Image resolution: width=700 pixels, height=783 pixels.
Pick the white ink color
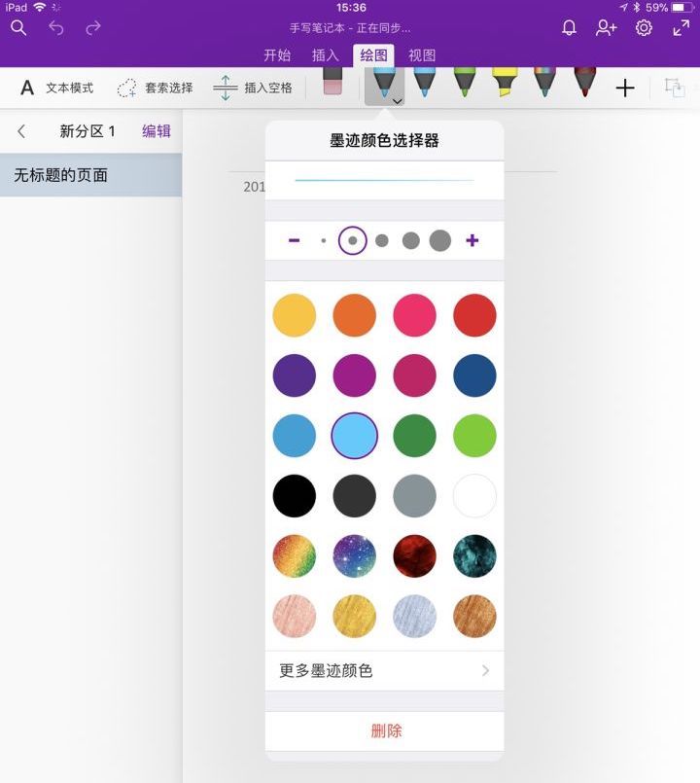(x=474, y=496)
